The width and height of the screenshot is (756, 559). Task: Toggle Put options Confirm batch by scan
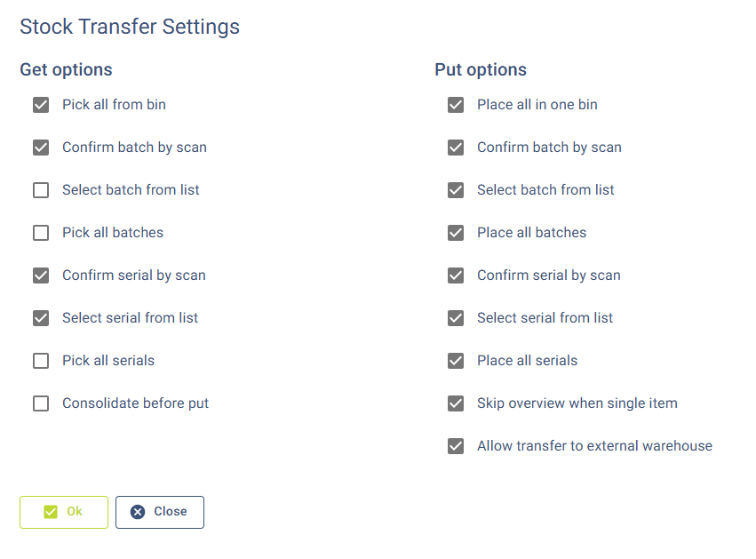456,148
